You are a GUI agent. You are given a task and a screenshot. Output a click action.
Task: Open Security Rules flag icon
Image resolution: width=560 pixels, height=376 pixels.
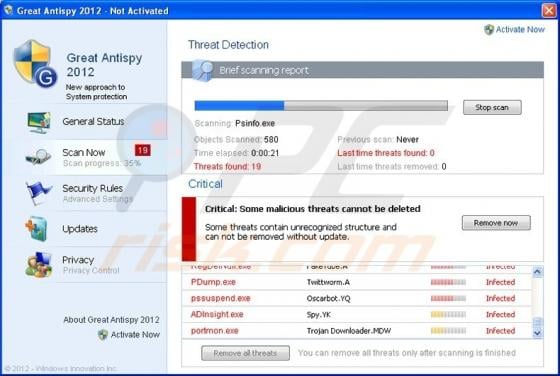click(38, 192)
